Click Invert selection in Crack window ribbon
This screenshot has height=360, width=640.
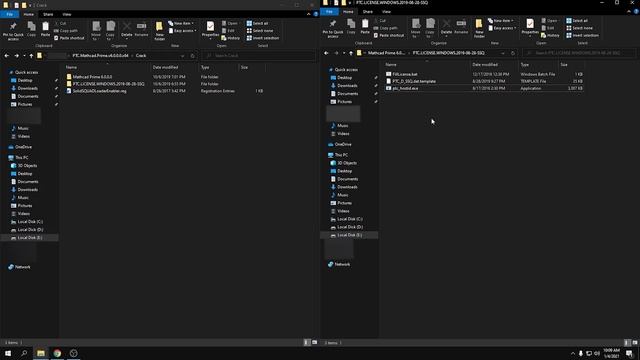263,38
